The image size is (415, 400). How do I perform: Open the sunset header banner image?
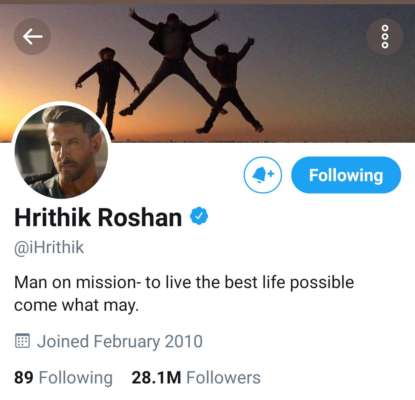click(x=207, y=71)
